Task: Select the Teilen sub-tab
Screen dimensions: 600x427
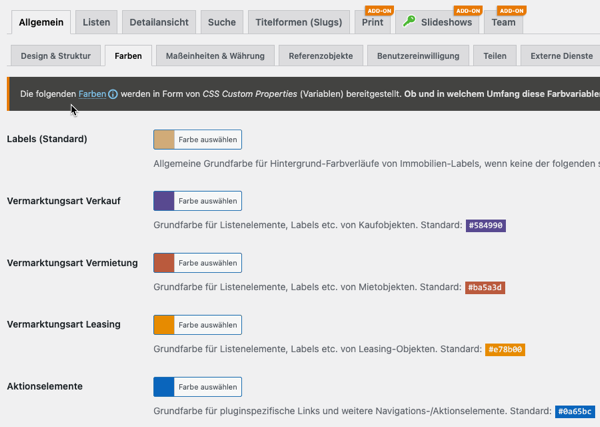Action: pos(495,56)
